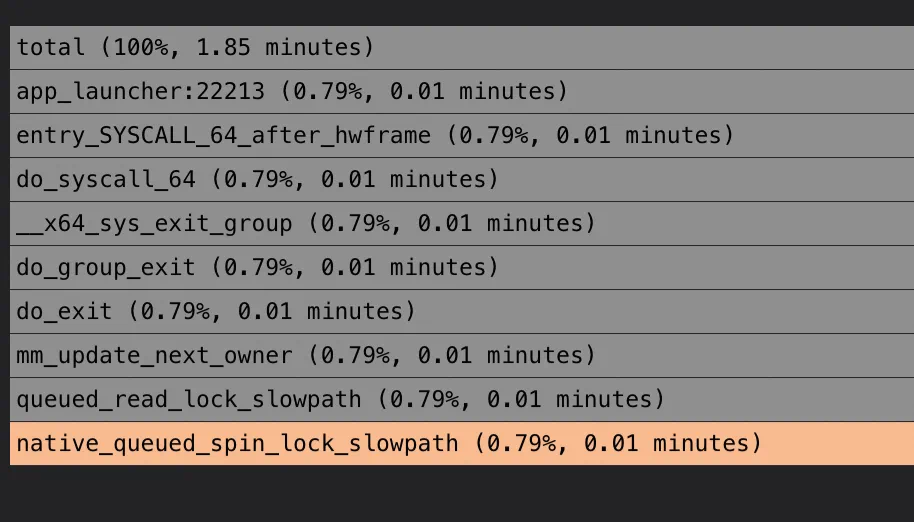
Task: Open the __x64_sys_exit_group frame
Action: pyautogui.click(x=462, y=223)
